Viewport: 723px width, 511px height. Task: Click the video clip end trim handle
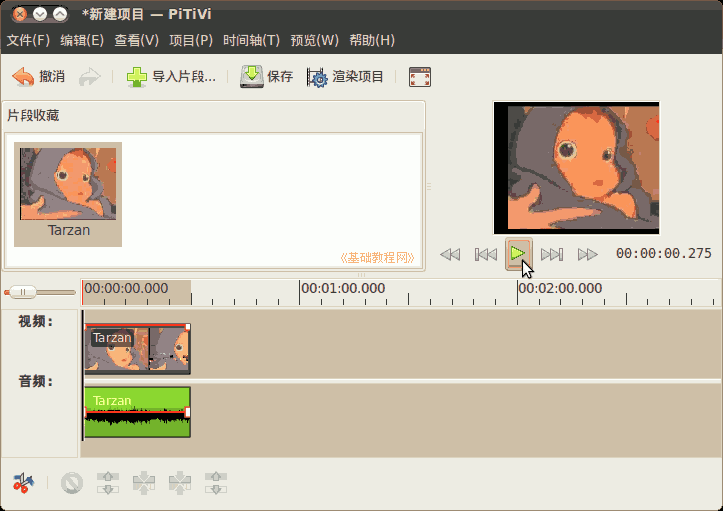pyautogui.click(x=188, y=327)
